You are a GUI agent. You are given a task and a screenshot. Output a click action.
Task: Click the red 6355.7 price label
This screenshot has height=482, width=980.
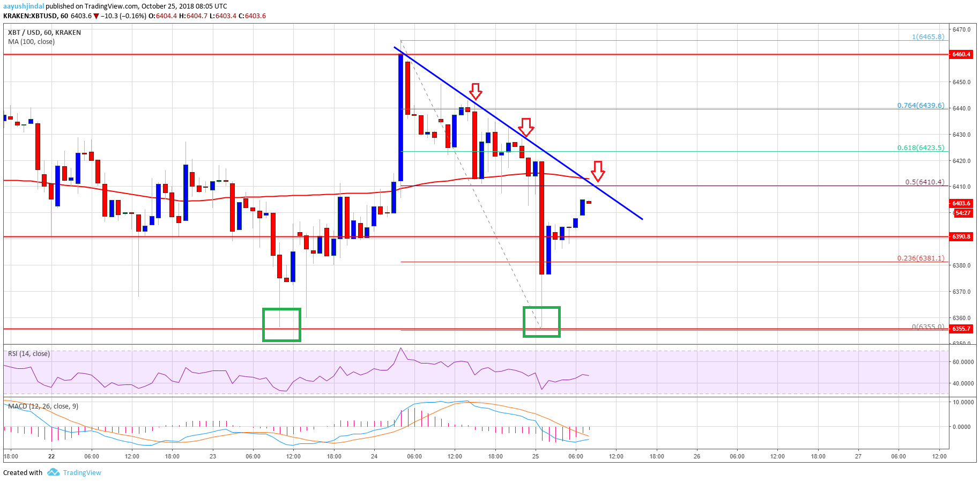point(961,329)
